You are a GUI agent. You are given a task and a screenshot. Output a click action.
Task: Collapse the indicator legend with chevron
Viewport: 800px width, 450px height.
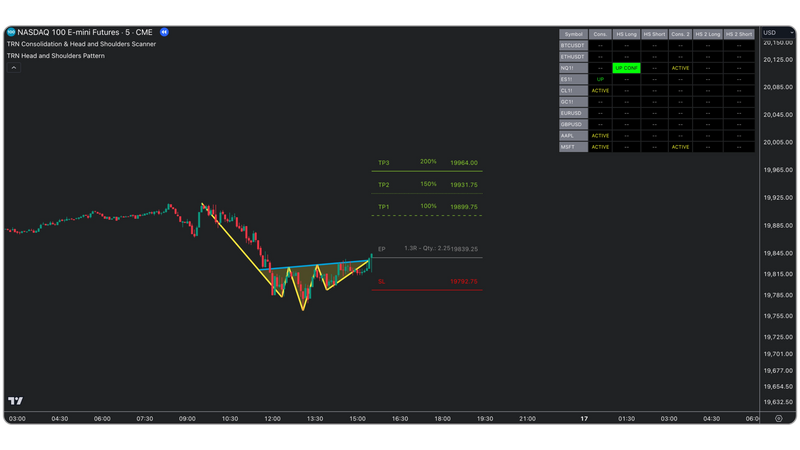click(x=14, y=67)
